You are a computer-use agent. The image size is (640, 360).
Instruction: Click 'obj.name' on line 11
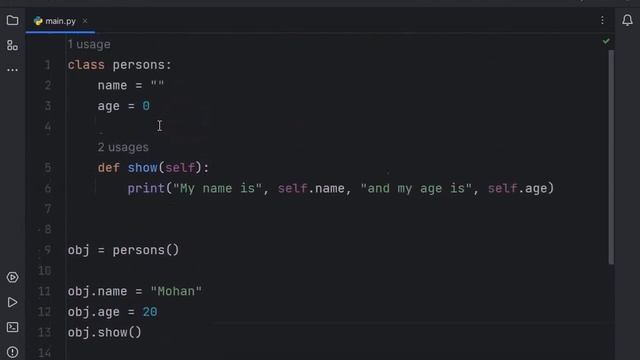(x=98, y=291)
